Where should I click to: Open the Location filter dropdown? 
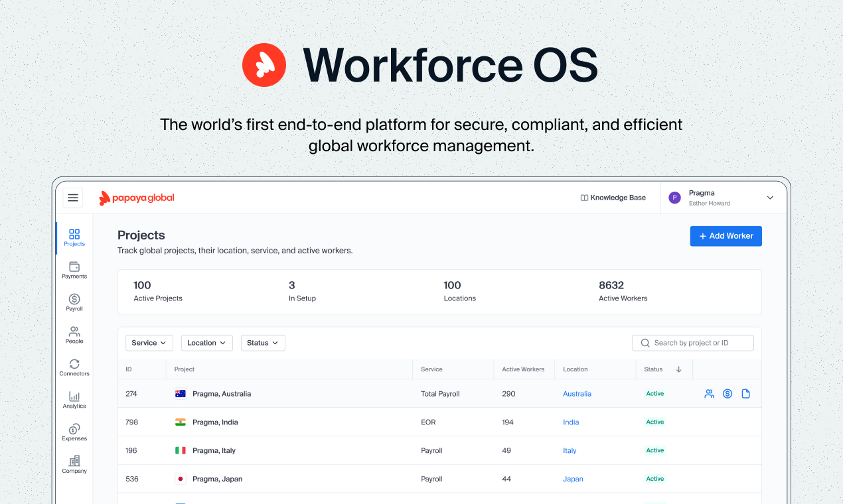[207, 343]
